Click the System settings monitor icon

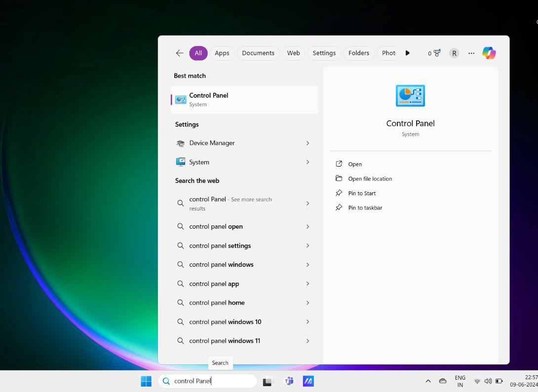[x=181, y=162]
